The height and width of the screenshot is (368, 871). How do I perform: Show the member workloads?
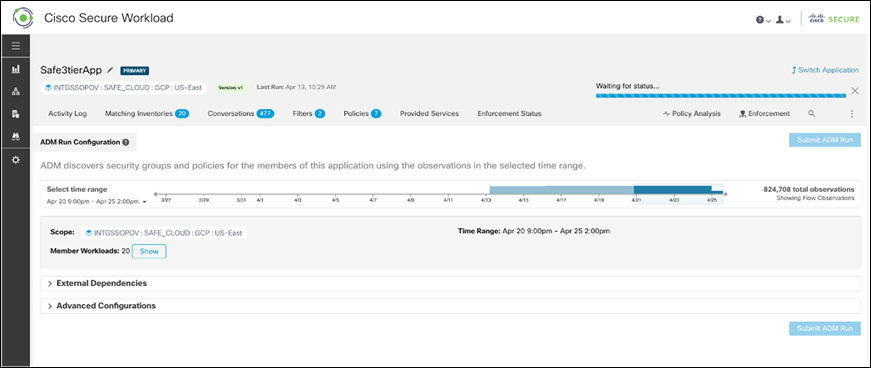click(149, 251)
